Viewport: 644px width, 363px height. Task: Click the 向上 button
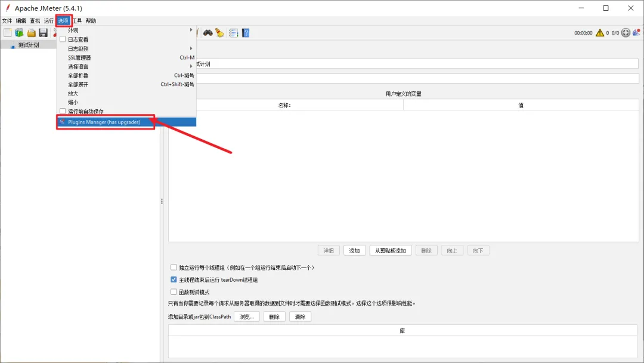[x=452, y=250]
